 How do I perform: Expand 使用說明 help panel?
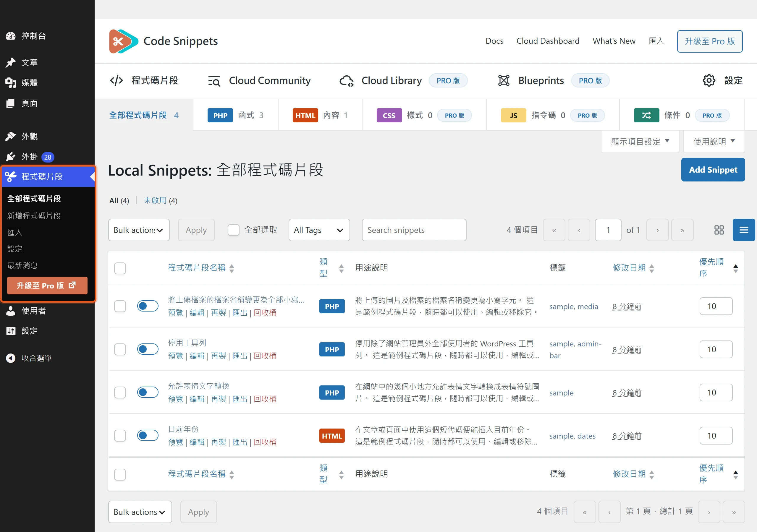(x=714, y=141)
